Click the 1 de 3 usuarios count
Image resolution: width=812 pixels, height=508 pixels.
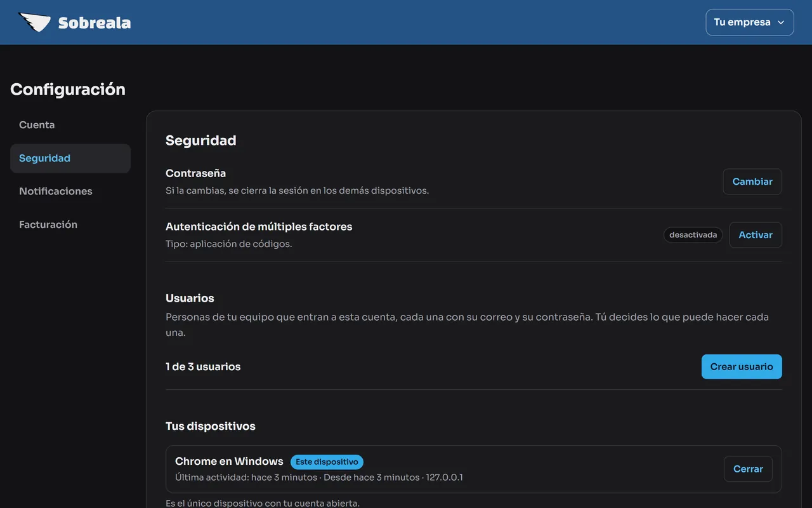[203, 366]
